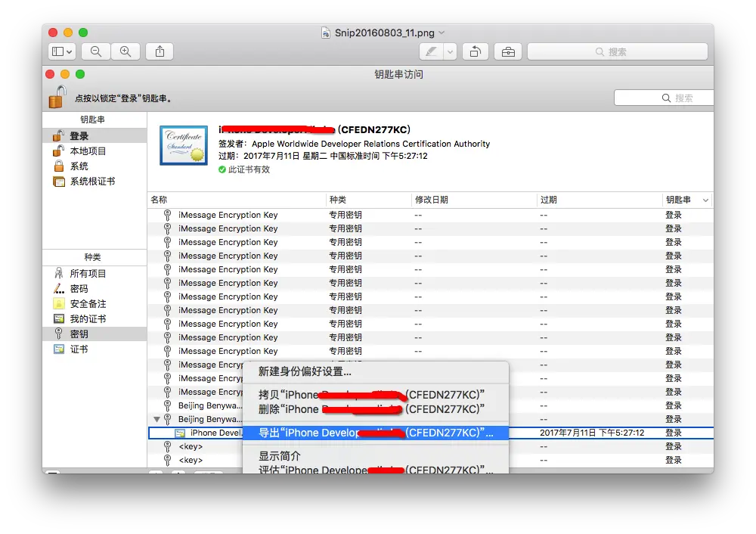Choose 删除 iPhone certificate menu item
Viewport: 756px width, 534px height.
376,409
